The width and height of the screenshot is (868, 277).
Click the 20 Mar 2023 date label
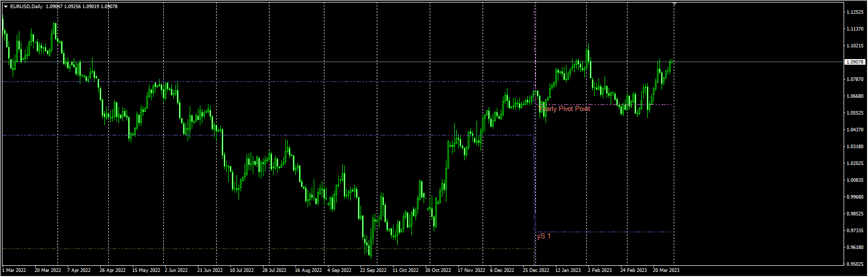(x=666, y=270)
